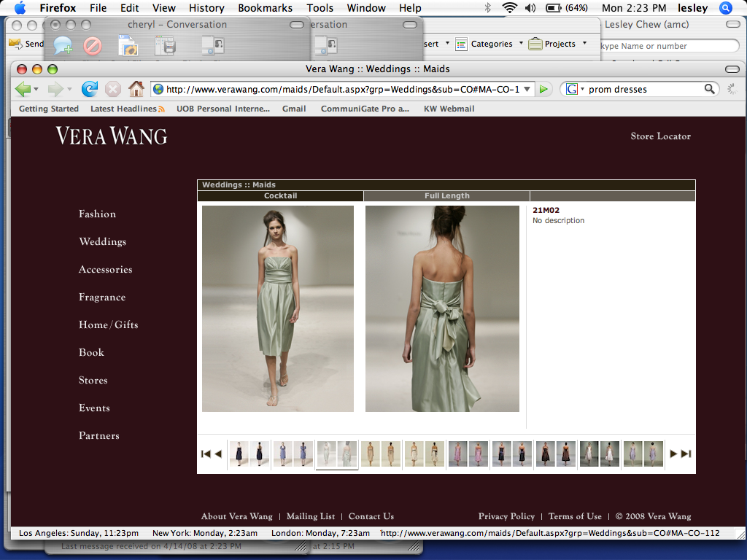Open the Forward button history dropdown
The width and height of the screenshot is (747, 560).
pos(69,89)
